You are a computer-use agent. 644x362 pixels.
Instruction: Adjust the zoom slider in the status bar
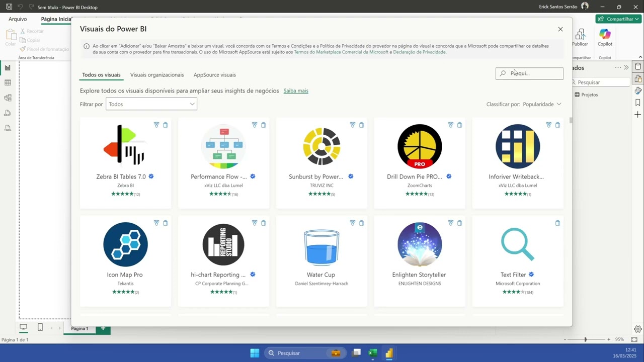click(585, 339)
